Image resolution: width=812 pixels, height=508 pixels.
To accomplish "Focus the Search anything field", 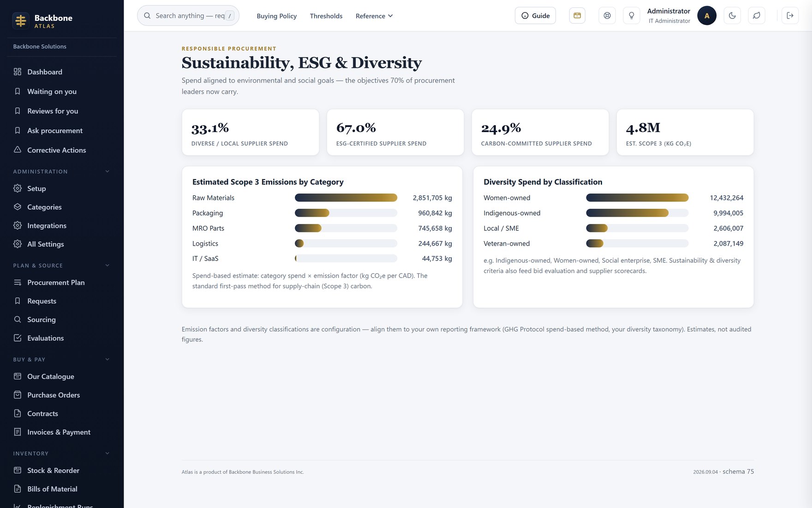I will 188,16.
